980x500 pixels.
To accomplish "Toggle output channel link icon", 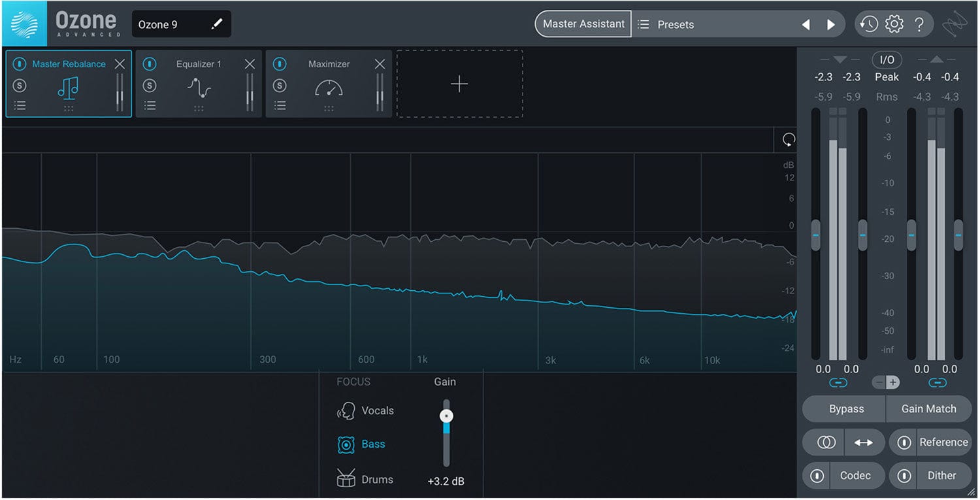I will [x=937, y=382].
